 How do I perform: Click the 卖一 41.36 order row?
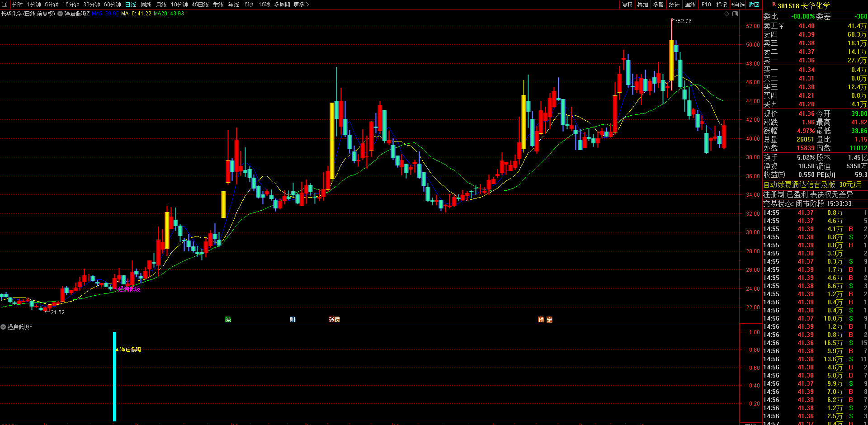coord(815,60)
